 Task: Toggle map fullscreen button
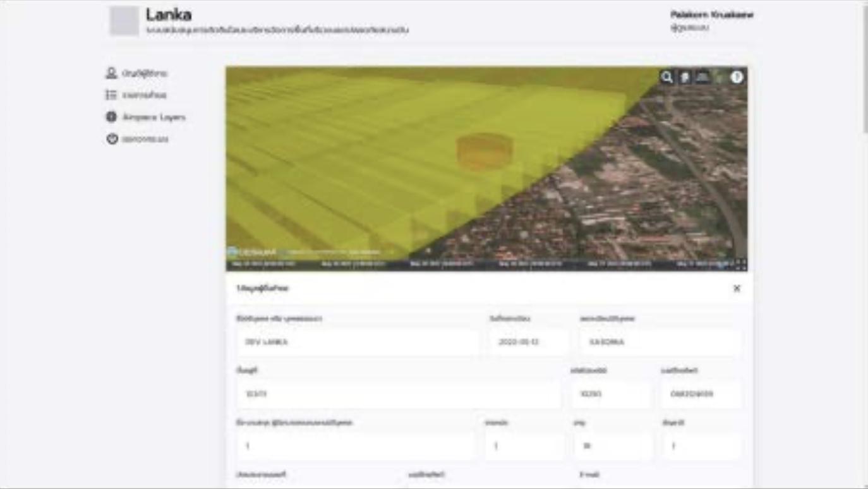click(742, 264)
